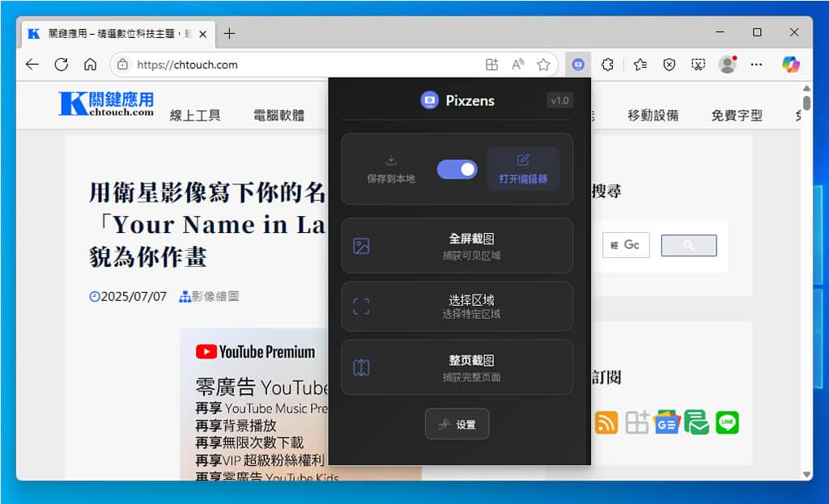Select 打开编辑器 option
829x504 pixels.
tap(523, 169)
